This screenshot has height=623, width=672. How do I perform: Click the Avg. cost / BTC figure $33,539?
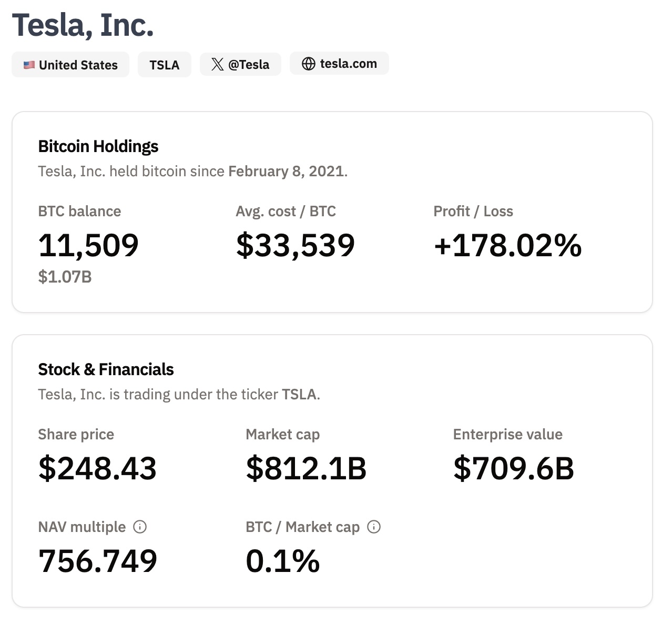click(295, 245)
